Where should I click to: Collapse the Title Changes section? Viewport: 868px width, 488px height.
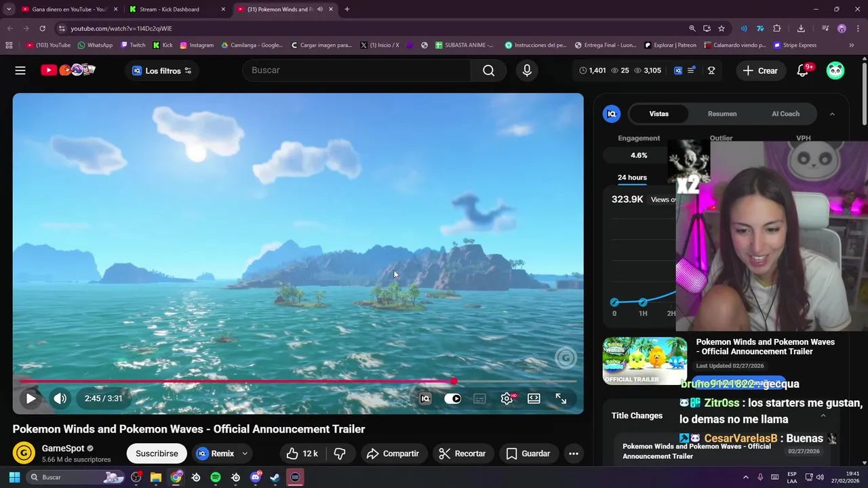[x=823, y=415]
